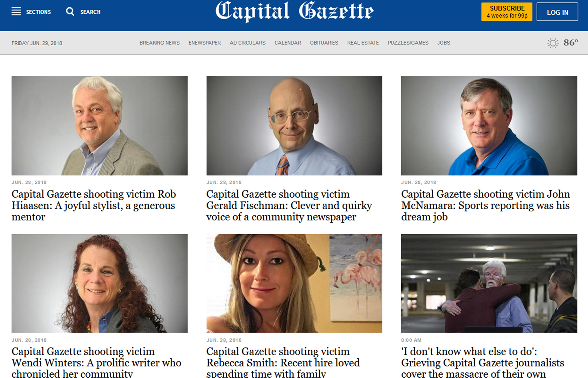This screenshot has width=588, height=378.
Task: Open John McNamara article photo
Action: point(489,126)
